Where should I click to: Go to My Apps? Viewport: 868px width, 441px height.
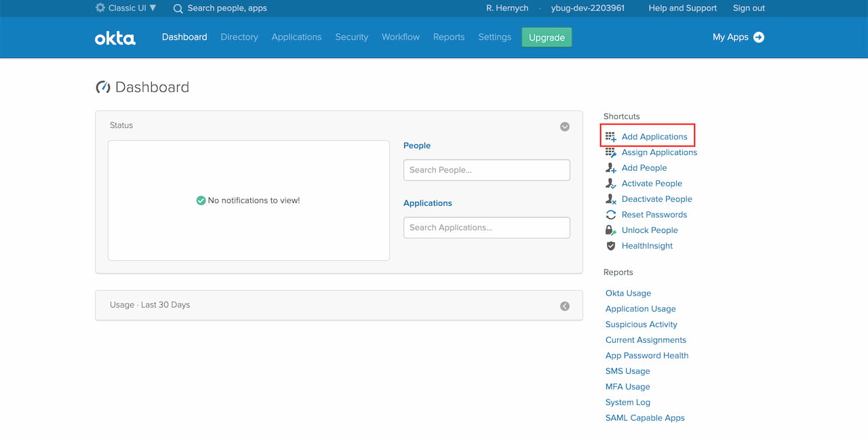[x=738, y=37]
